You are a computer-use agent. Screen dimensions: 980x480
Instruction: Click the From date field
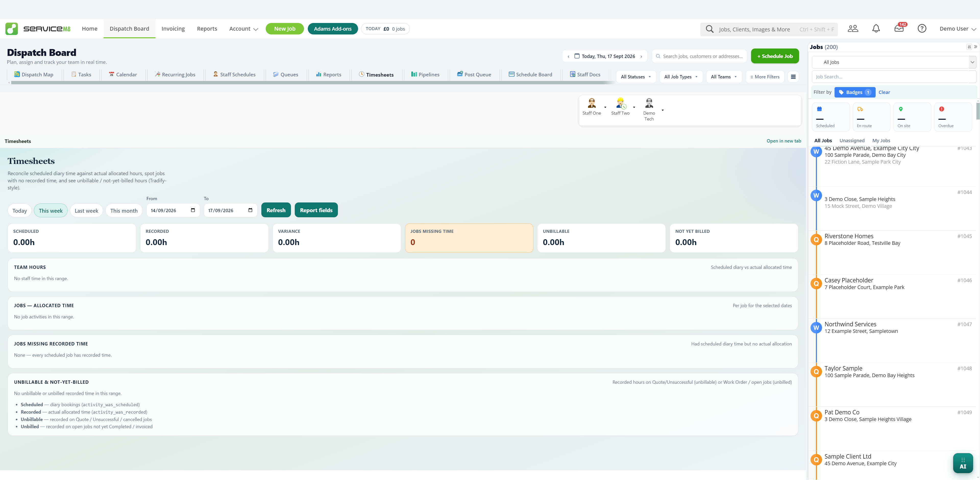(173, 210)
